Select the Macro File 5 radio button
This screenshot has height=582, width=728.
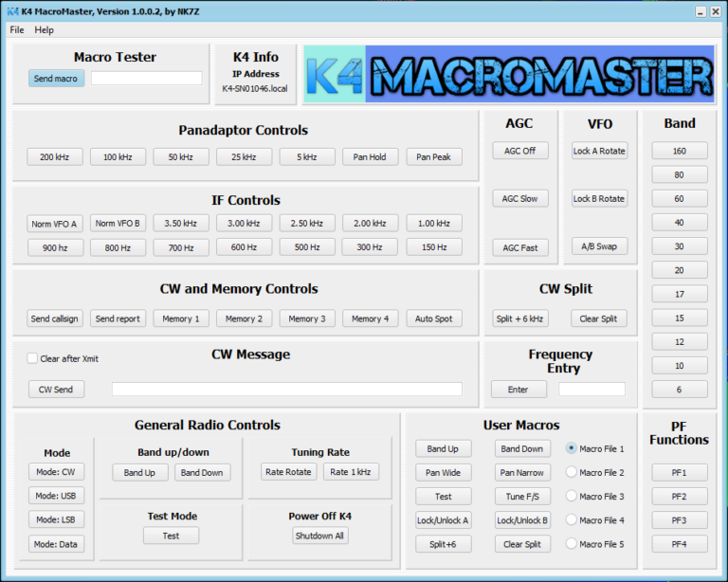click(571, 543)
